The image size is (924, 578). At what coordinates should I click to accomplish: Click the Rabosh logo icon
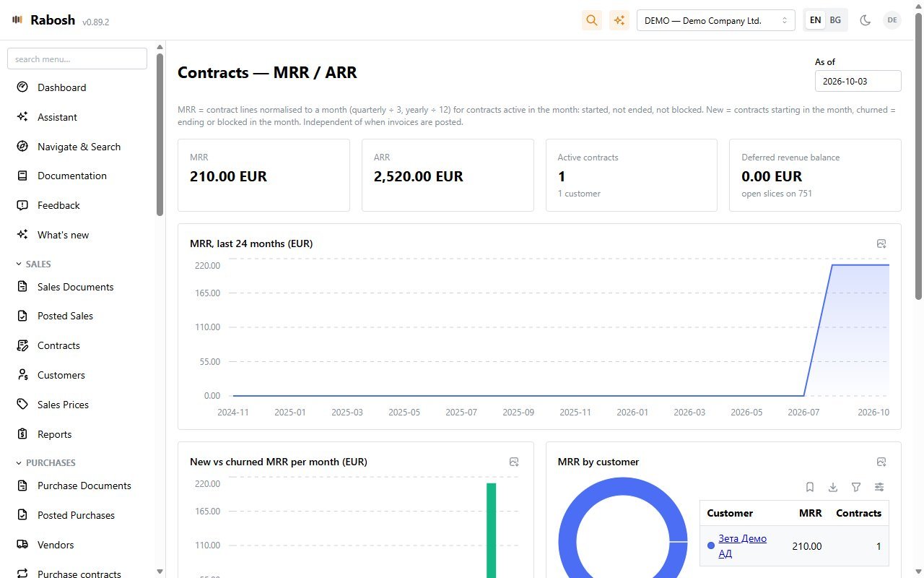tap(17, 20)
